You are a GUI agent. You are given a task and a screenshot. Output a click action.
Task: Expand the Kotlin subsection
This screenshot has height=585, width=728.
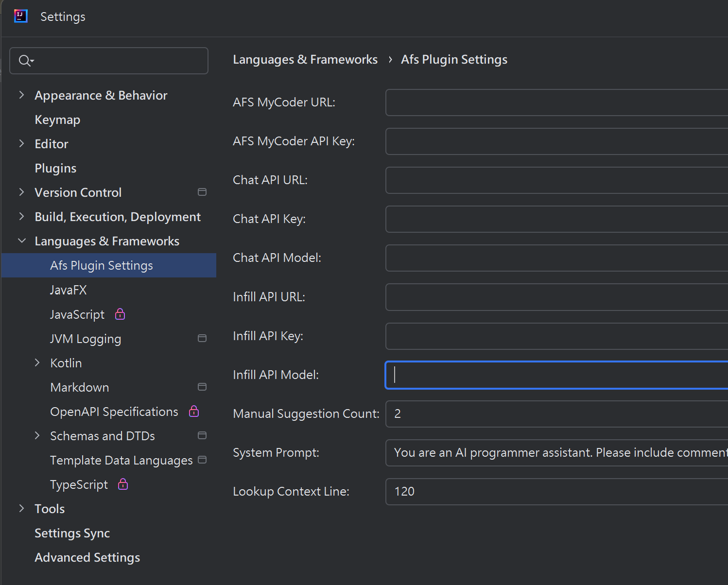click(x=37, y=363)
